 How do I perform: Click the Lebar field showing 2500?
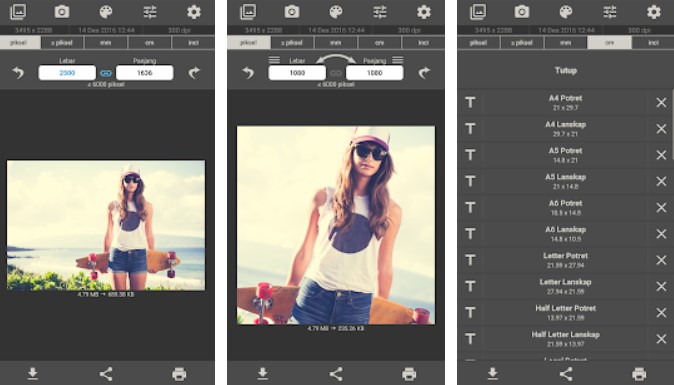(x=67, y=73)
